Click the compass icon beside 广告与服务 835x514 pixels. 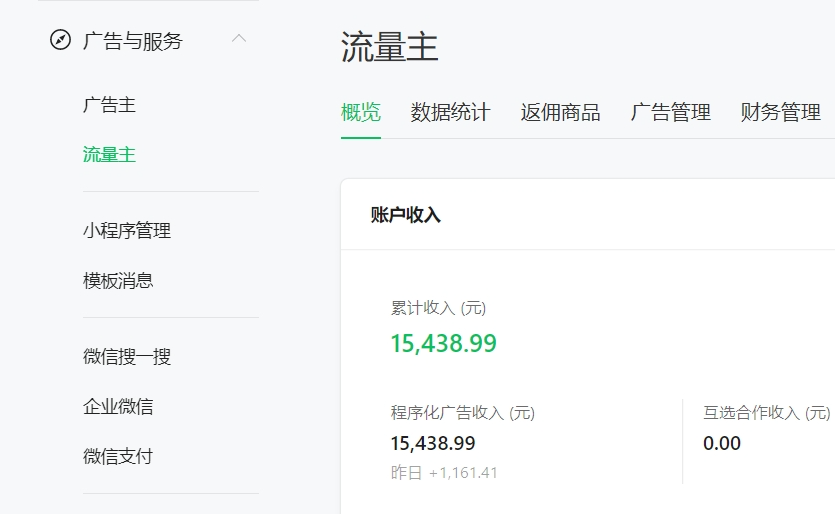point(60,40)
